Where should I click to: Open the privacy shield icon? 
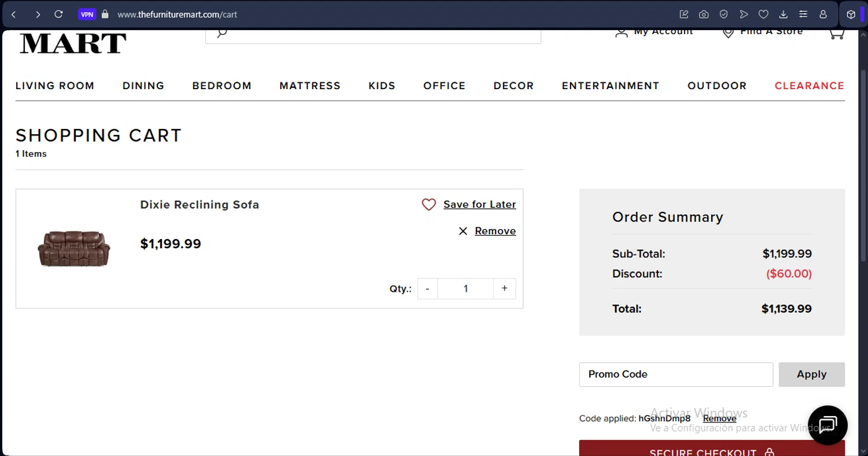[723, 14]
